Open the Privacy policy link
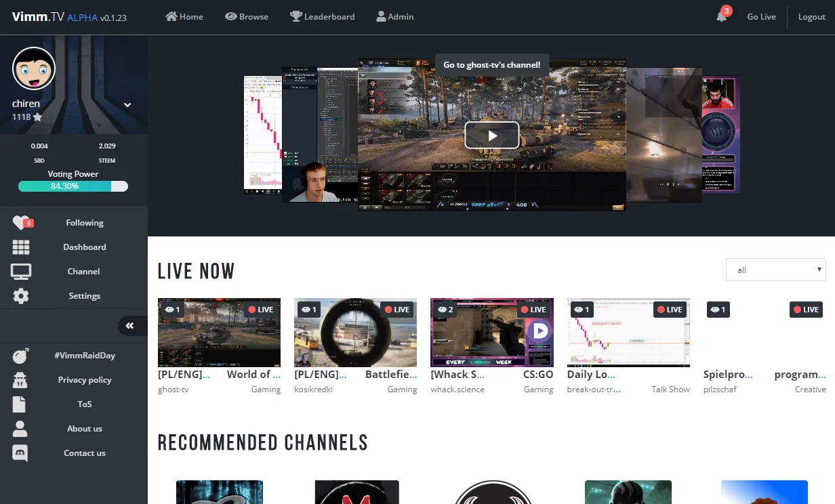The height and width of the screenshot is (504, 835). coord(85,380)
